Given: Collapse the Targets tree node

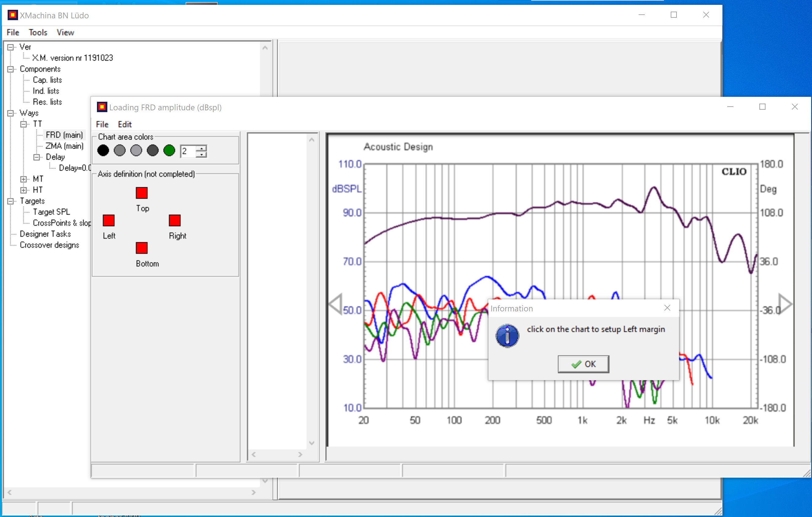Looking at the screenshot, I should pos(10,201).
